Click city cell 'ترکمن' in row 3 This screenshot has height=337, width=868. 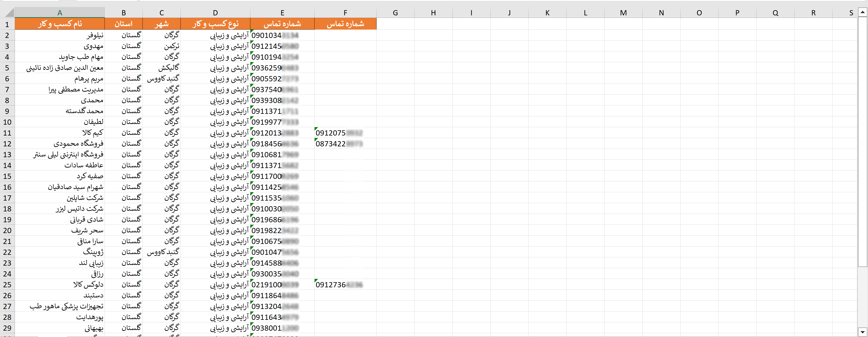click(x=162, y=46)
